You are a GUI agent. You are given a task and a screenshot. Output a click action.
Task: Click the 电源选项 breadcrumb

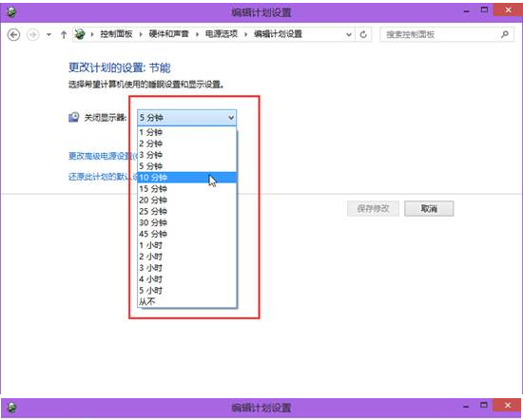click(x=222, y=34)
